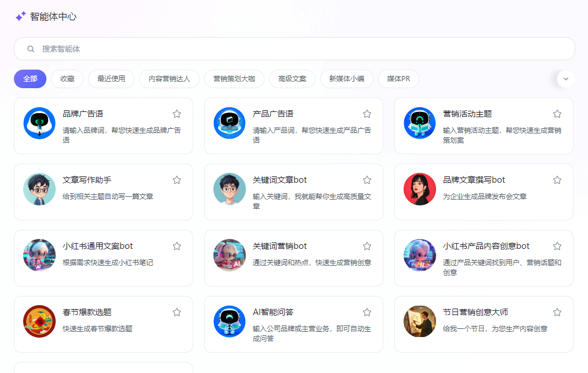The image size is (588, 373).
Task: Click the 品牌广告语 robot avatar icon
Action: pyautogui.click(x=39, y=123)
